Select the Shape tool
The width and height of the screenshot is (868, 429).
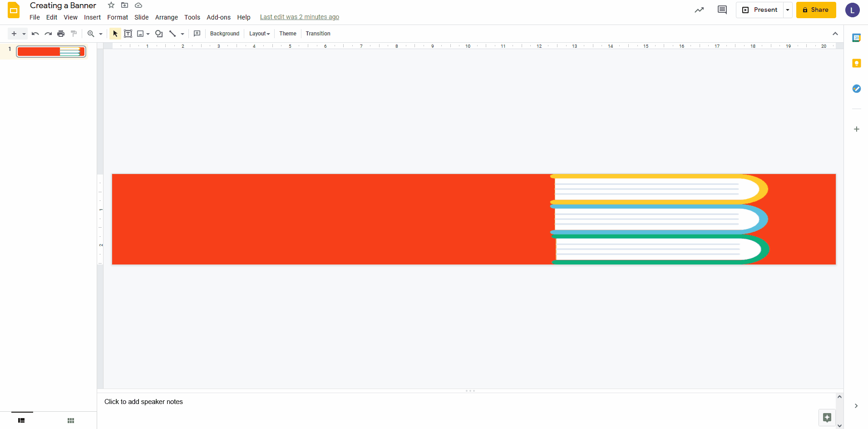click(159, 33)
